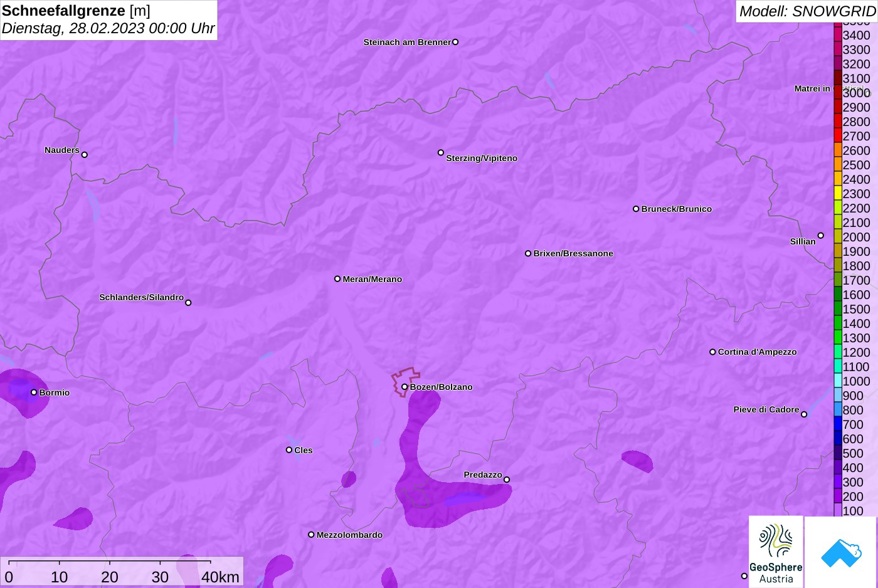Click the legend value '1800'

(856, 266)
